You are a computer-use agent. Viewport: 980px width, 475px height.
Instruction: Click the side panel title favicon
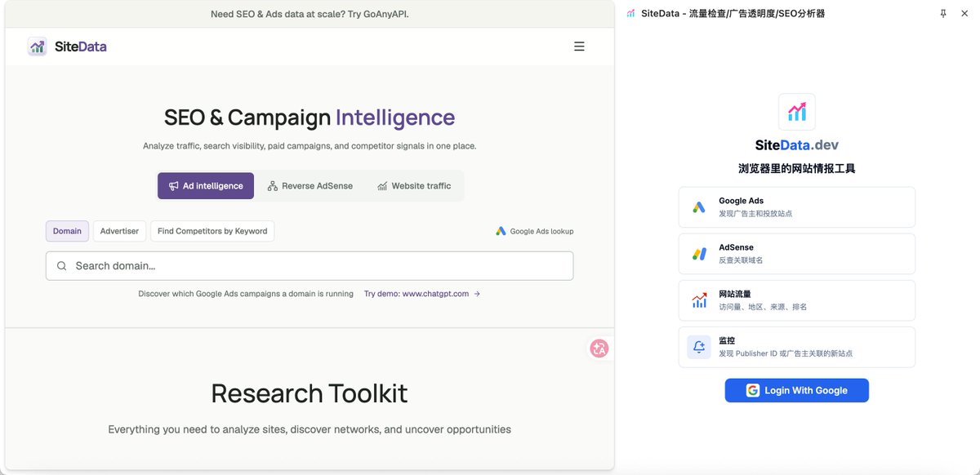coord(630,13)
